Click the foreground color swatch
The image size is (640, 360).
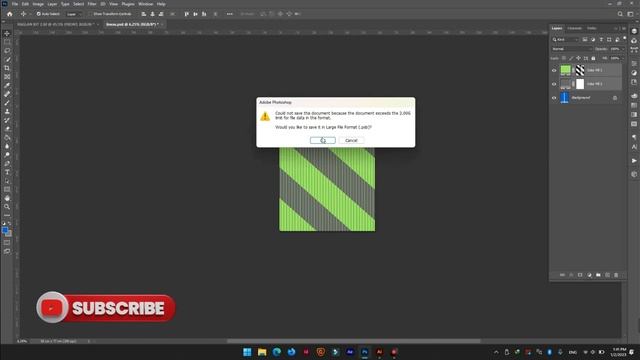click(x=5, y=230)
